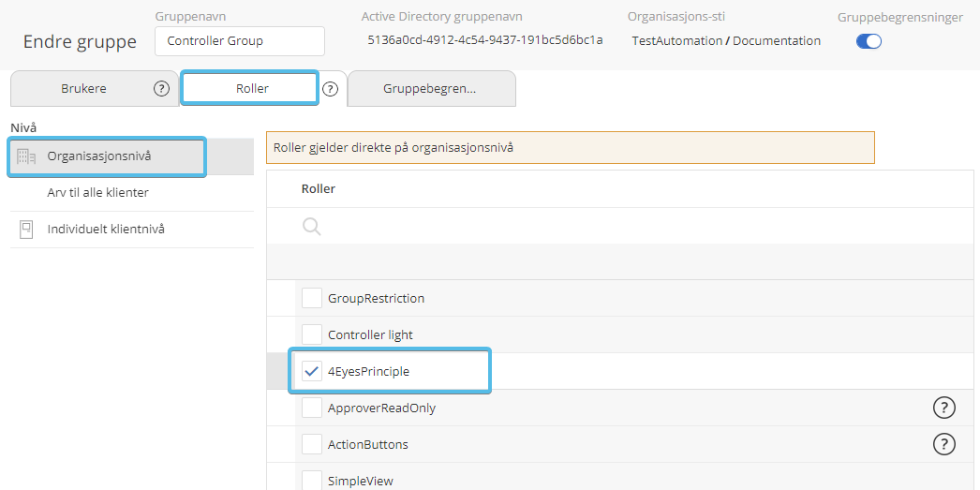
Task: Check the GroupRestriction checkbox
Action: 312,298
